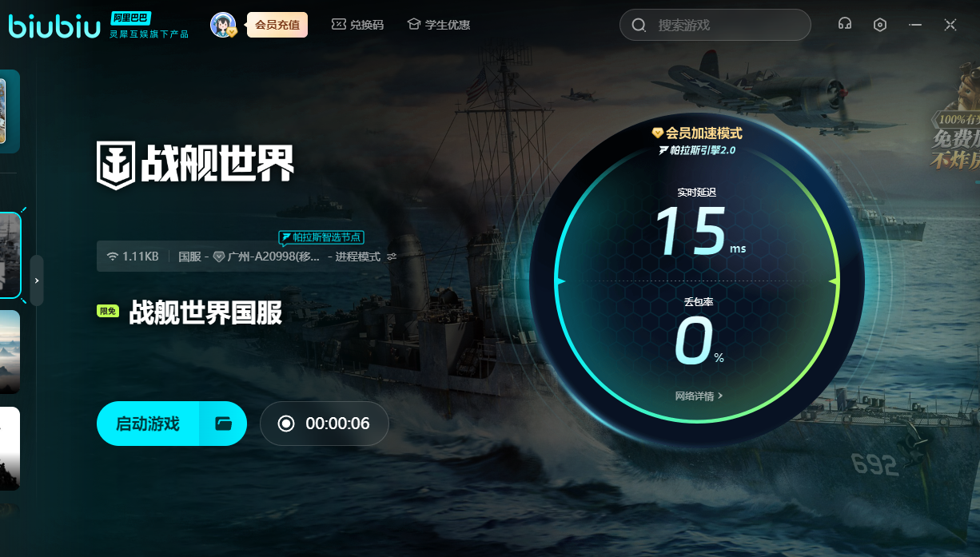Open 兑换码 redeem code menu

point(358,25)
